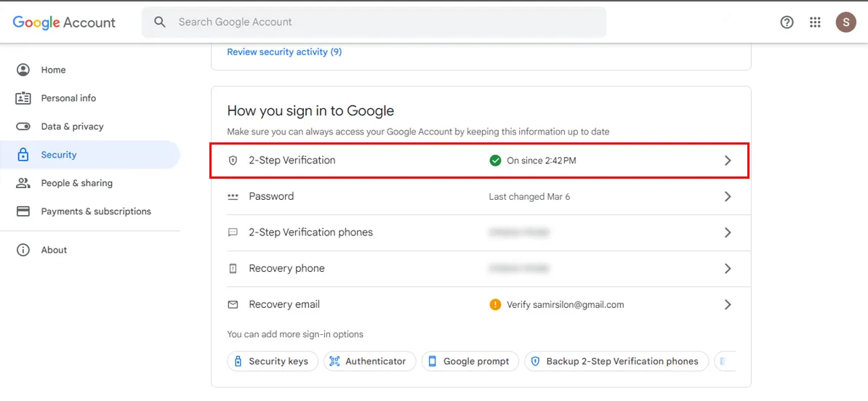Screen dimensions: 868x401
Task: Click the search magnifier icon
Action: (x=160, y=23)
